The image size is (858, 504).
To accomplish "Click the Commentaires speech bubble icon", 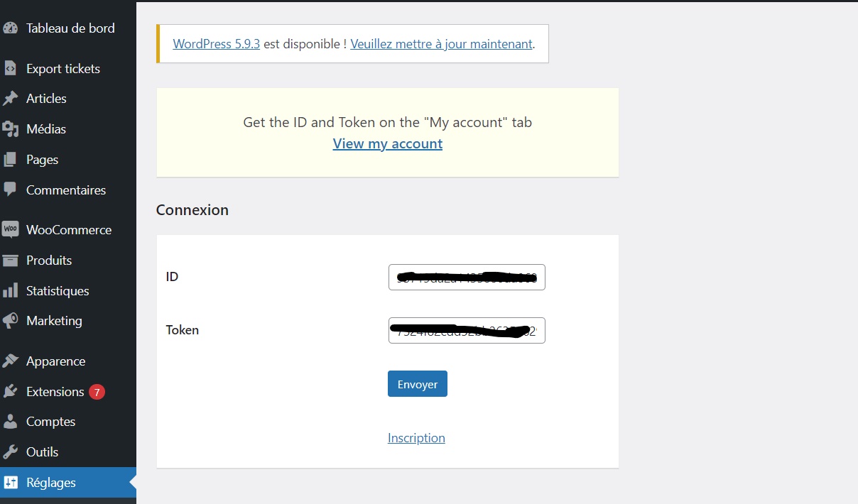I will 10,190.
